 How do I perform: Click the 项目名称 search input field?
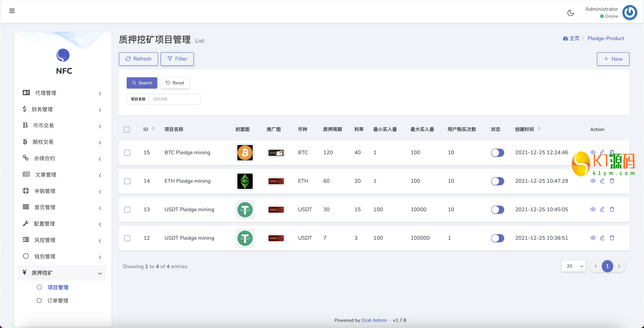174,99
